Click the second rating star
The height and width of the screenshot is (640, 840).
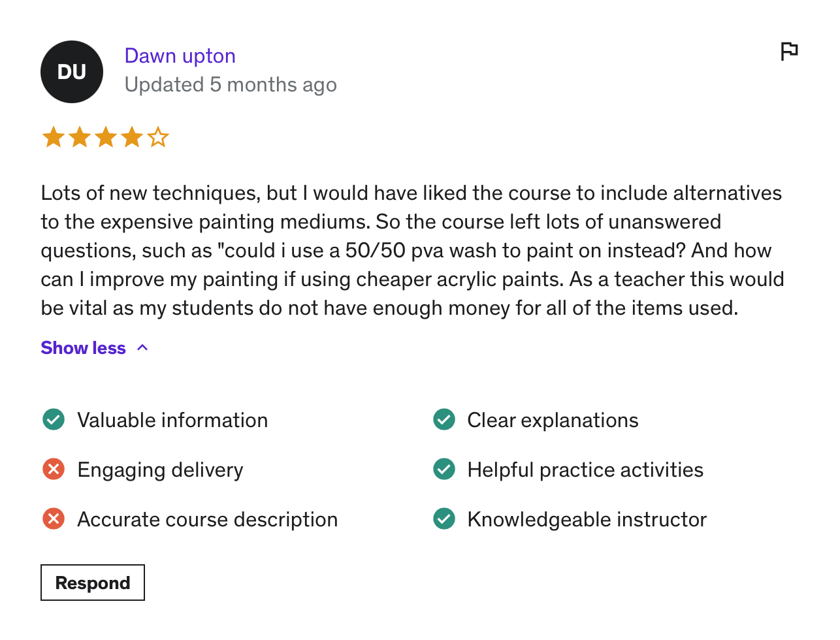click(79, 138)
